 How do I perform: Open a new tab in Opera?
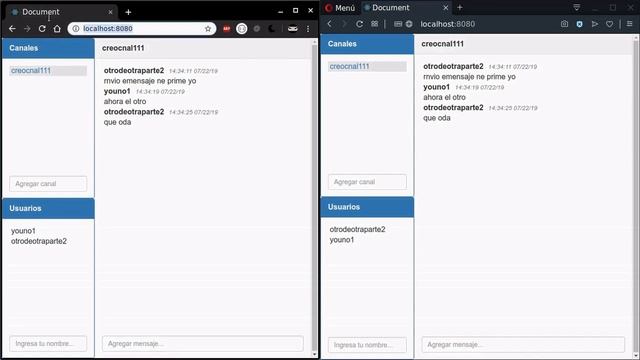[460, 7]
